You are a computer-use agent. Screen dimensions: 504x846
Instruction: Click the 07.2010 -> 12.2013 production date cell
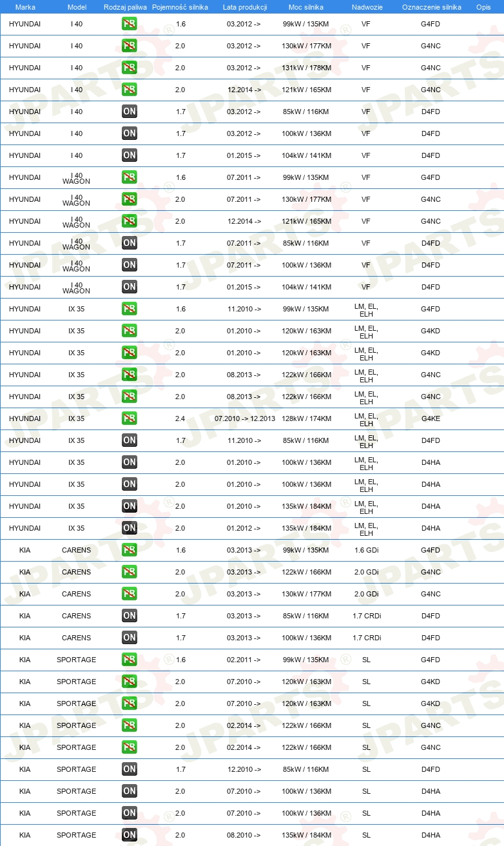245,418
